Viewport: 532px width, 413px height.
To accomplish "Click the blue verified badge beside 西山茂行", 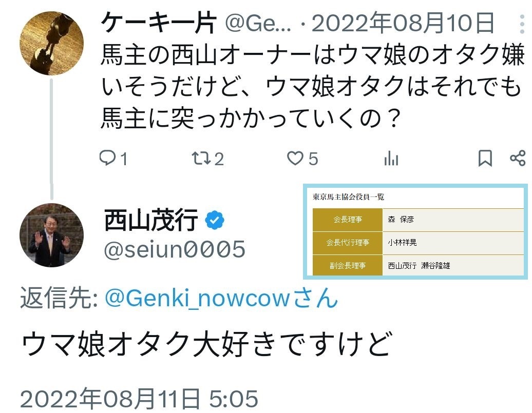I will point(214,221).
